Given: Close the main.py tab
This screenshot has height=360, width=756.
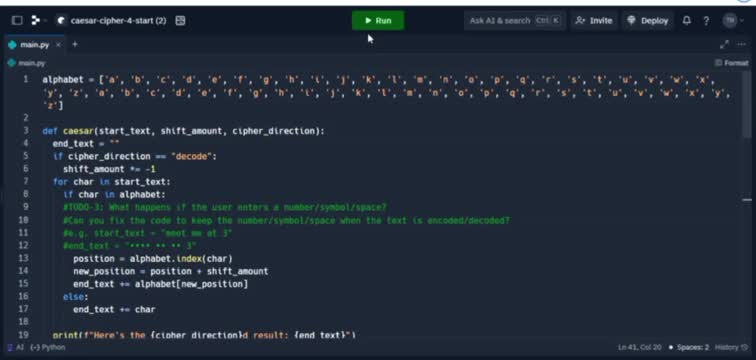Looking at the screenshot, I should (x=58, y=45).
